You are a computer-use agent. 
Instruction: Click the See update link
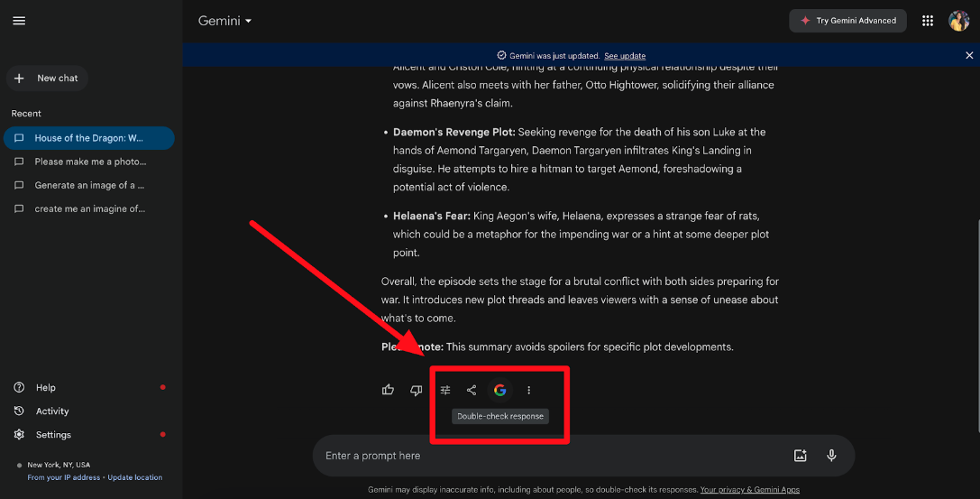point(625,56)
